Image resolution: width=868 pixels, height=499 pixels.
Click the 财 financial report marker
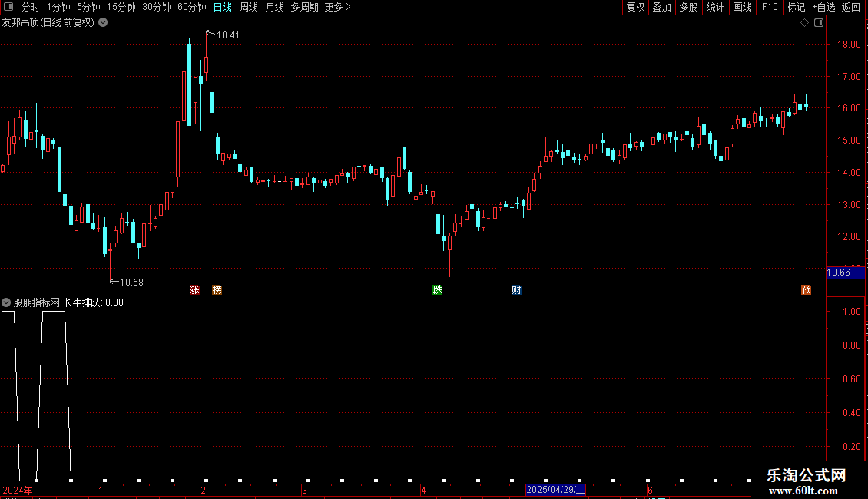click(516, 290)
